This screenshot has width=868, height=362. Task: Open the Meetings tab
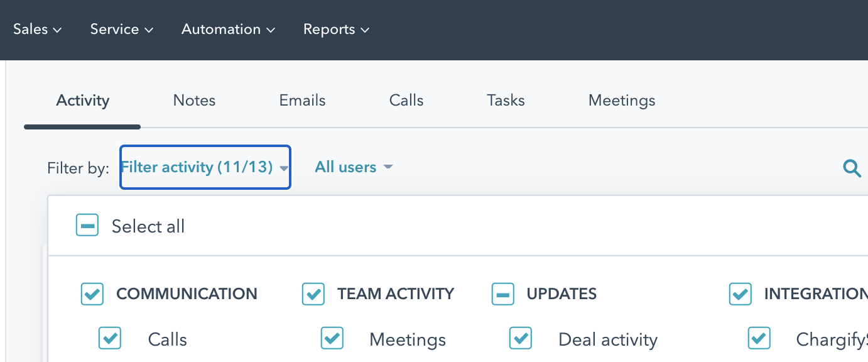click(x=621, y=101)
